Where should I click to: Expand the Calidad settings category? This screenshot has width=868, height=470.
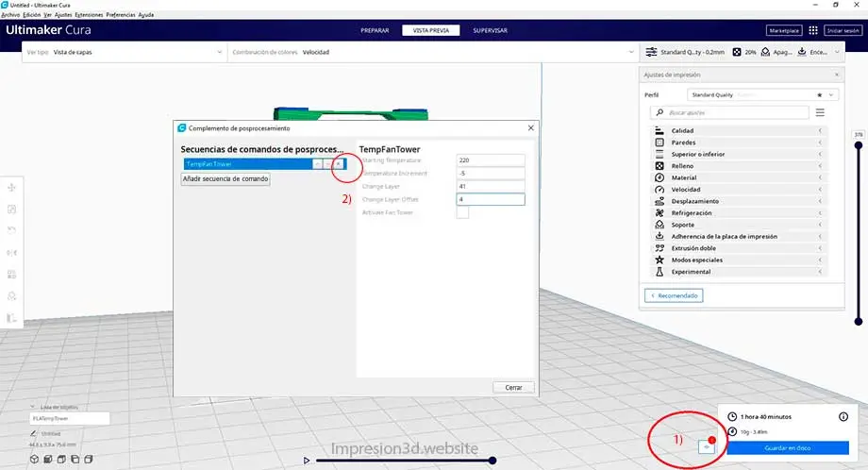[x=740, y=130]
